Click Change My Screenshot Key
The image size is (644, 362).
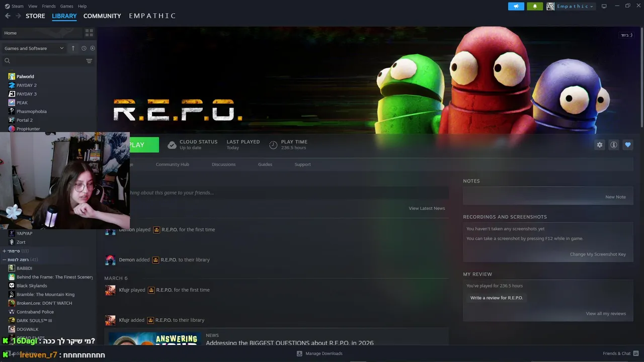pyautogui.click(x=598, y=254)
